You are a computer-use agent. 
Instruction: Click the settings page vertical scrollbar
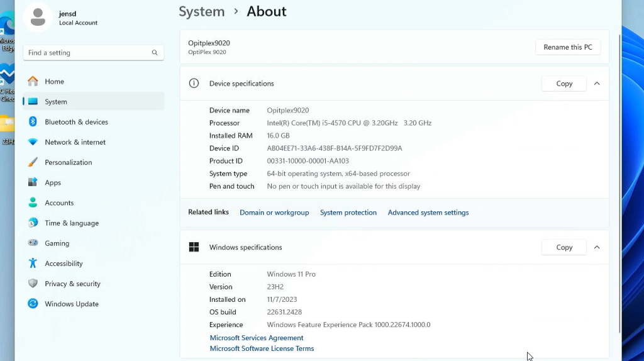click(619, 183)
